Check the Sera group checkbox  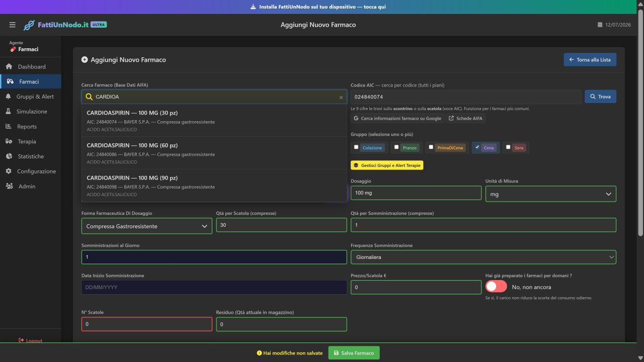point(508,147)
